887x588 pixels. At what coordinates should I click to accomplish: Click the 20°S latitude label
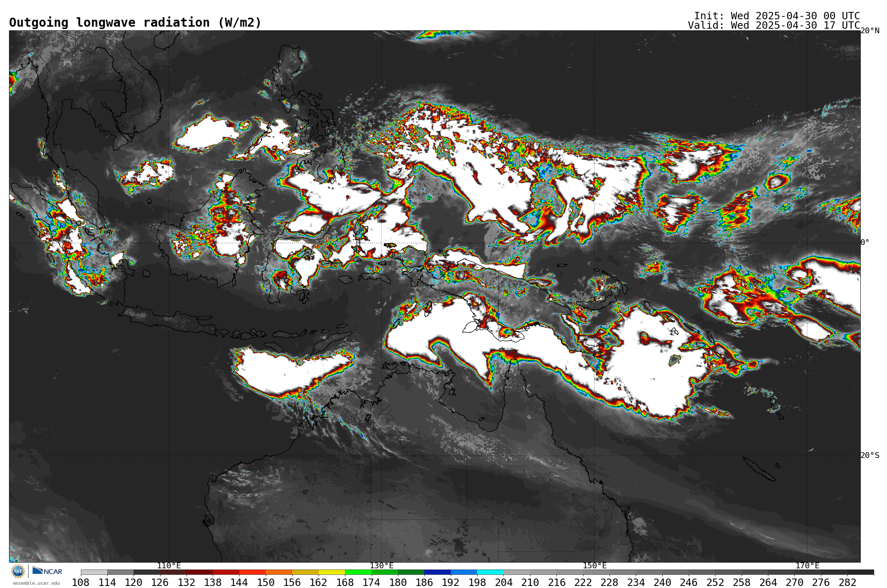click(870, 455)
